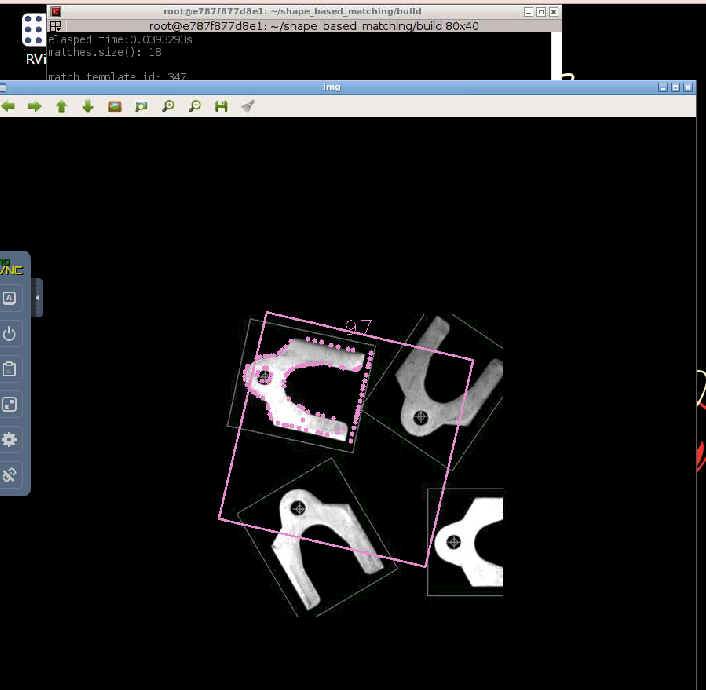Screen dimensions: 706x690
Task: Maximize the img window
Action: [x=675, y=87]
